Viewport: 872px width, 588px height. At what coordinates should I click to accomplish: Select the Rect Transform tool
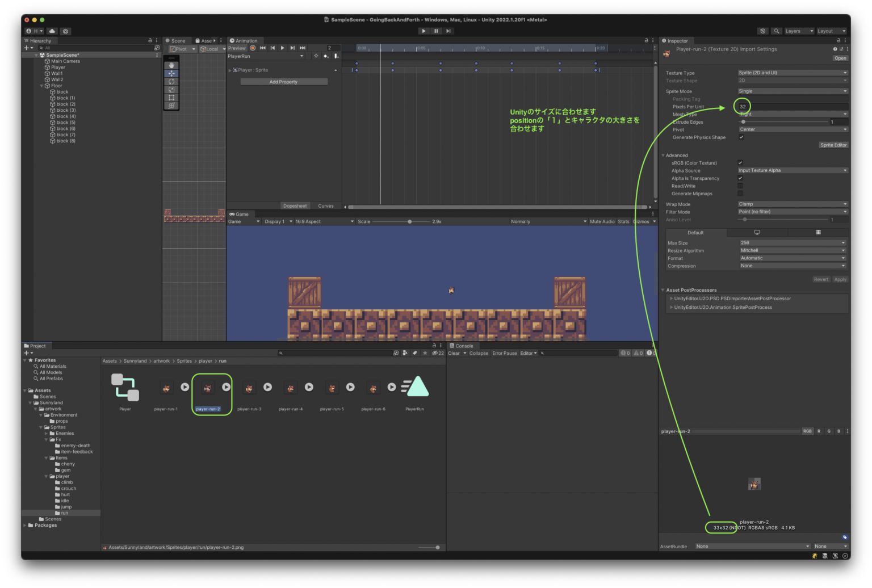[171, 97]
